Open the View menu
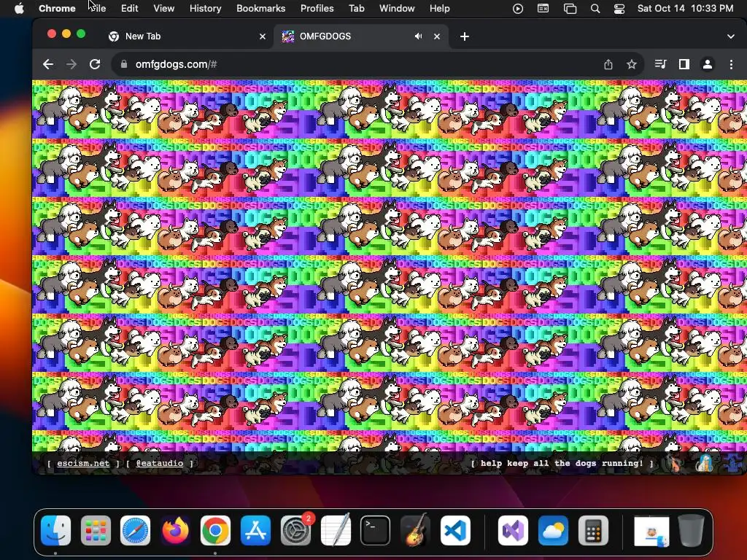Image resolution: width=747 pixels, height=560 pixels. click(164, 8)
